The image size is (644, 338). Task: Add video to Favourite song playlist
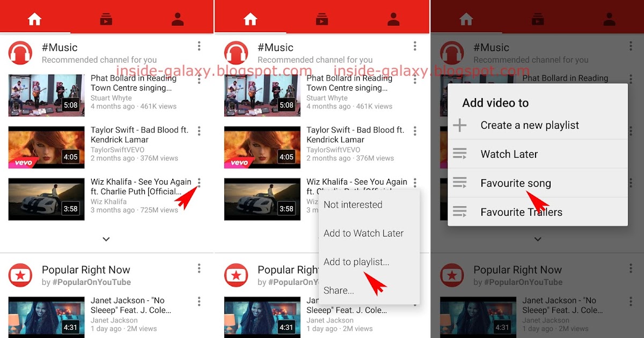point(538,183)
